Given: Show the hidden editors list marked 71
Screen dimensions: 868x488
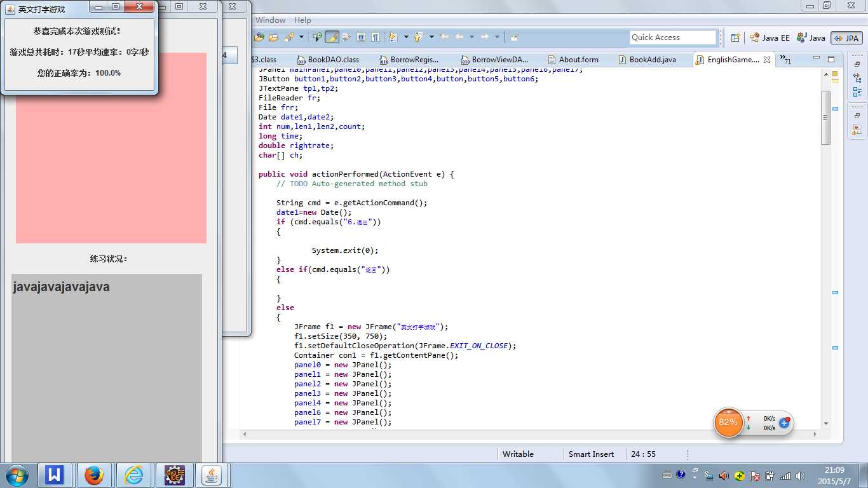Looking at the screenshot, I should 785,59.
